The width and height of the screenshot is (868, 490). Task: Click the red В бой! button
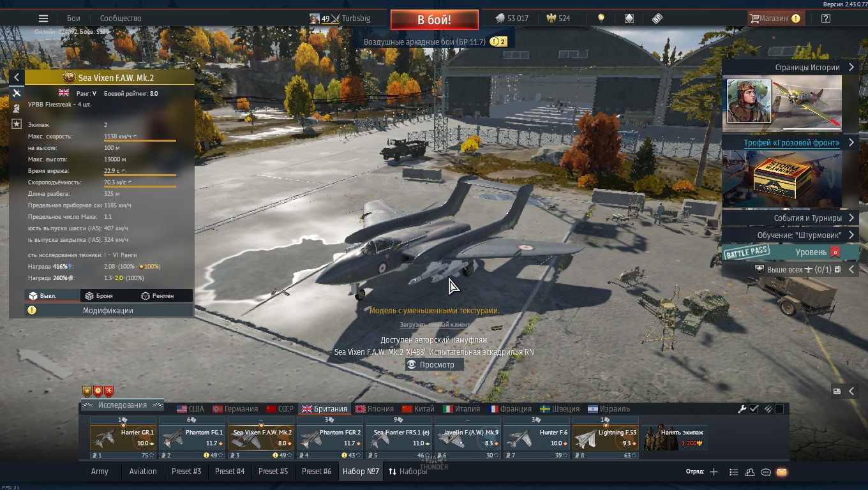[434, 20]
